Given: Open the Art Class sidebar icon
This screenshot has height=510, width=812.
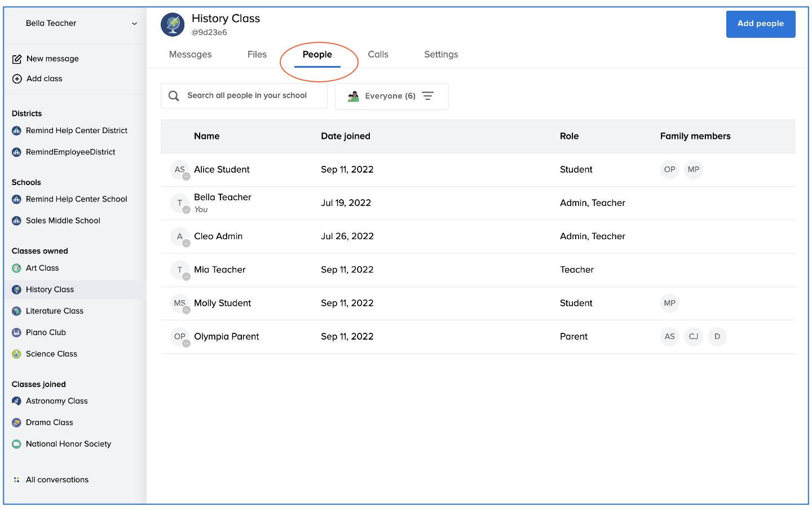Looking at the screenshot, I should click(16, 269).
